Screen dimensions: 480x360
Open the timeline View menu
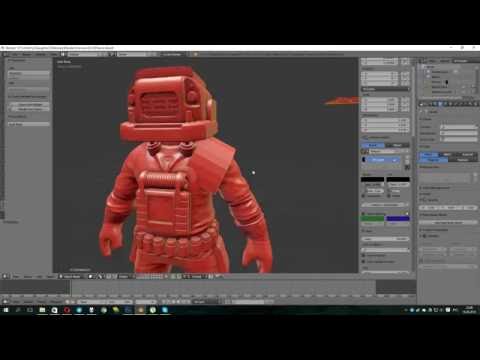[16, 302]
